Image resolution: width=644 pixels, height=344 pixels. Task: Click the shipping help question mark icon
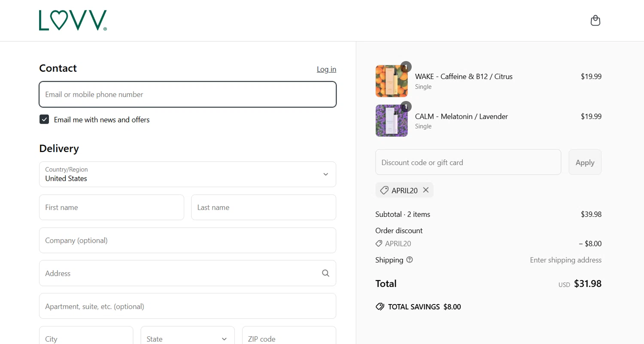[410, 260]
